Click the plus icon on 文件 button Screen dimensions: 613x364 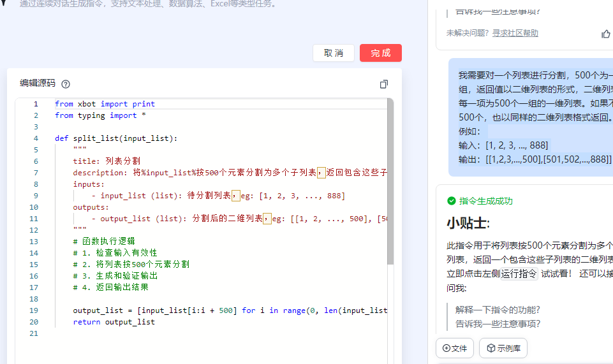coord(446,348)
